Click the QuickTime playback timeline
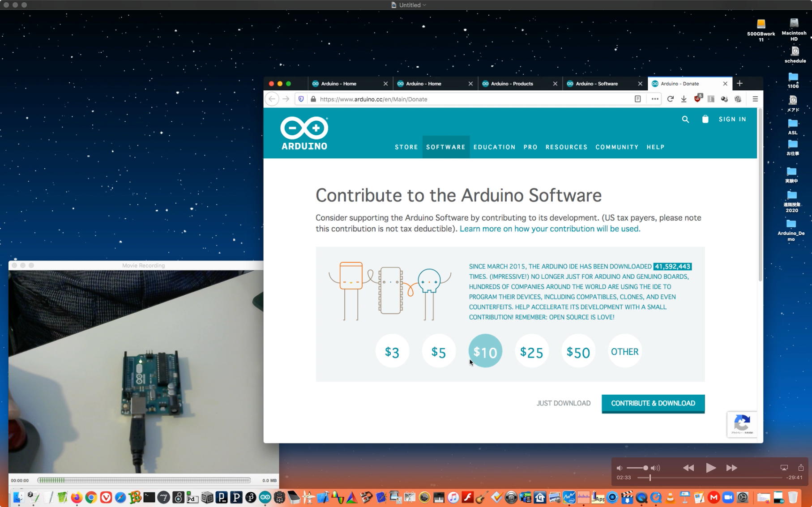 coord(709,478)
